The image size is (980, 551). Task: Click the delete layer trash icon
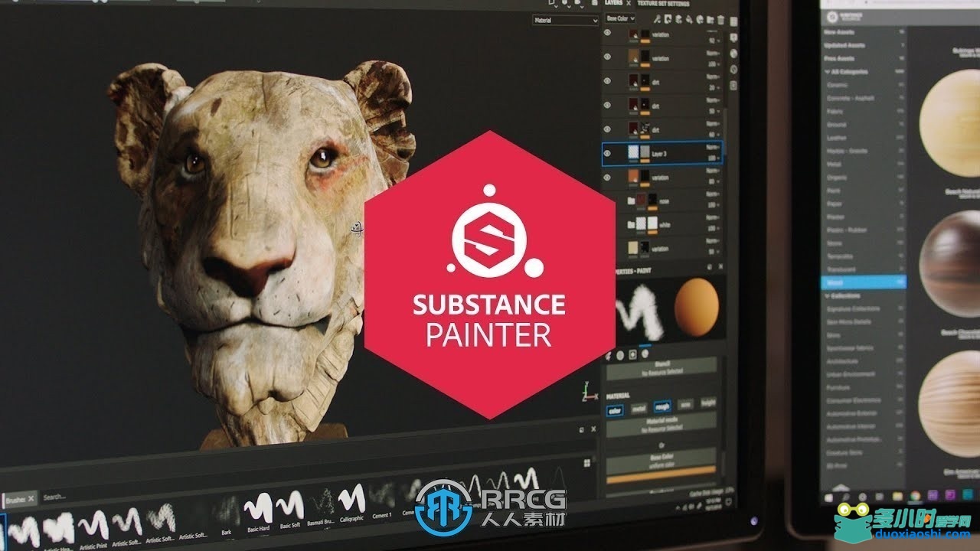pos(720,19)
